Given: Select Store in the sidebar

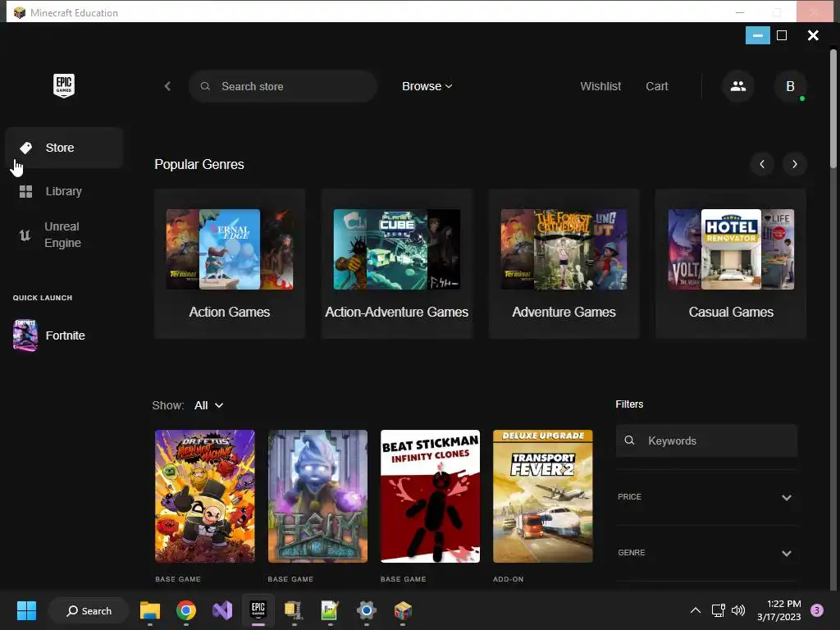Looking at the screenshot, I should [x=64, y=148].
